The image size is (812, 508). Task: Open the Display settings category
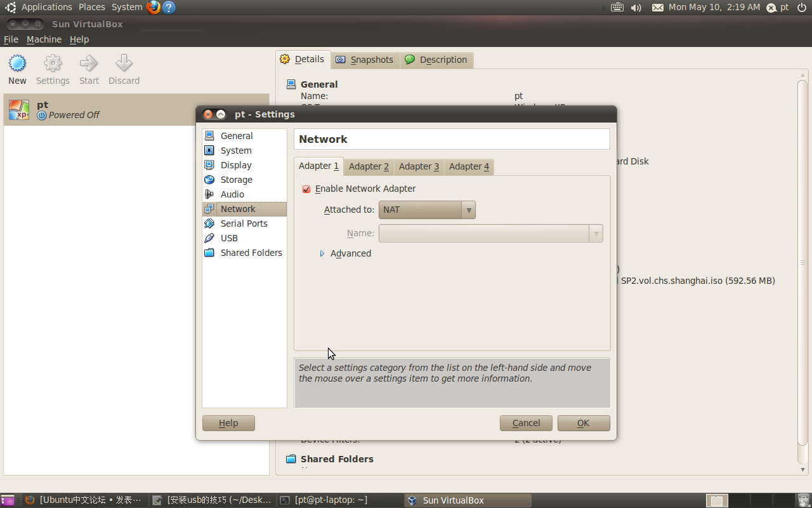[x=244, y=165]
